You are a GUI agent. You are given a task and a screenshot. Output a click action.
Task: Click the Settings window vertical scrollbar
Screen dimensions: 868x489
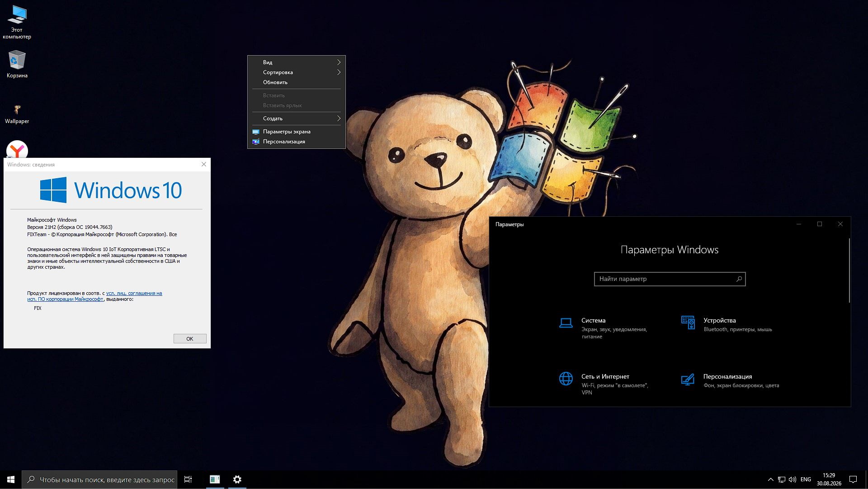849,271
